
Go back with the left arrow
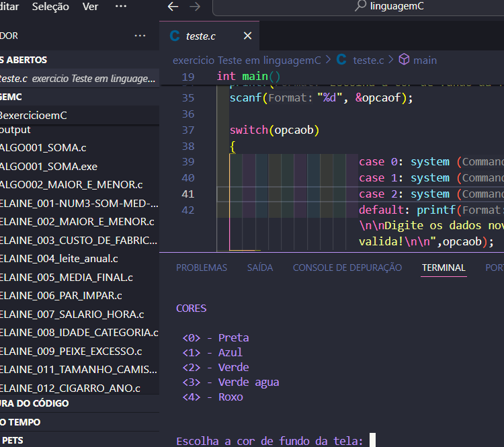pos(173,7)
